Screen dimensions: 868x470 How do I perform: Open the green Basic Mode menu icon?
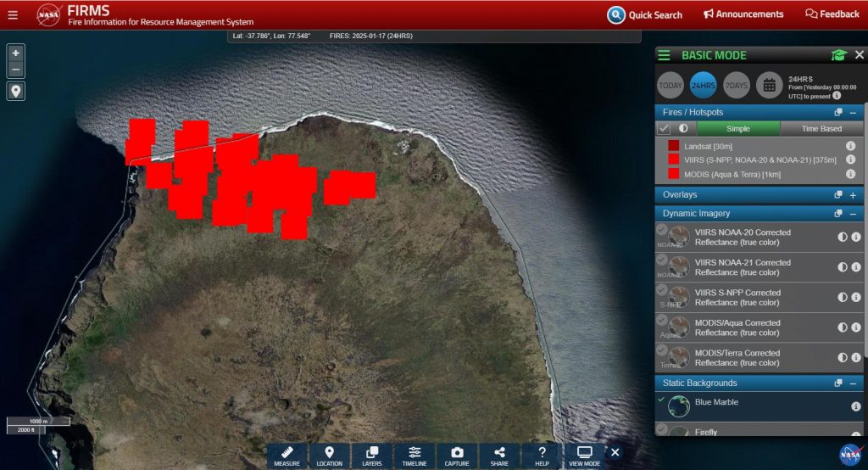coord(664,55)
